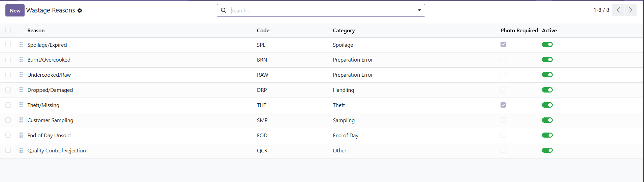Sort by the Code column header

(263, 30)
